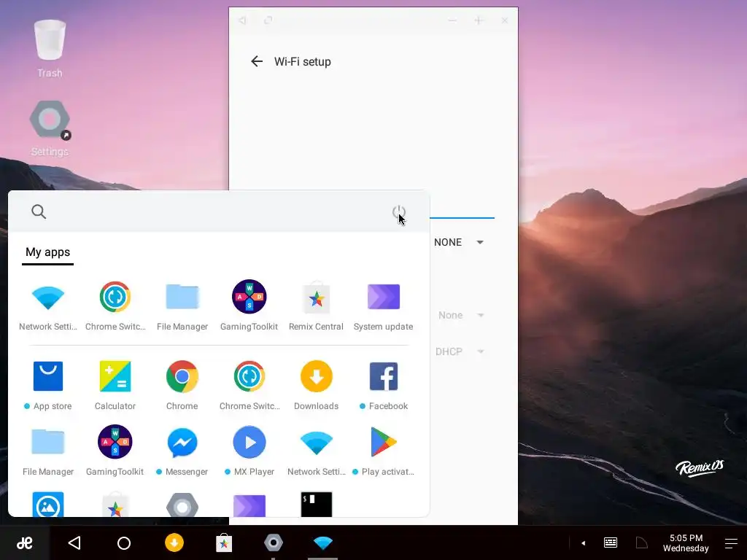Open the Calculator app
Image resolution: width=747 pixels, height=560 pixels.
[x=115, y=385]
